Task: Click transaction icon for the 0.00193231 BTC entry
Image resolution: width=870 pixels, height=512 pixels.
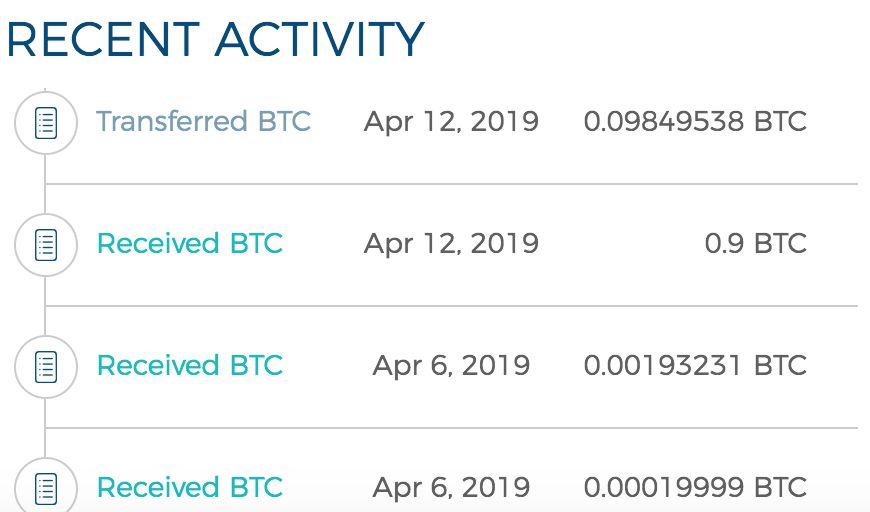Action: (x=46, y=366)
